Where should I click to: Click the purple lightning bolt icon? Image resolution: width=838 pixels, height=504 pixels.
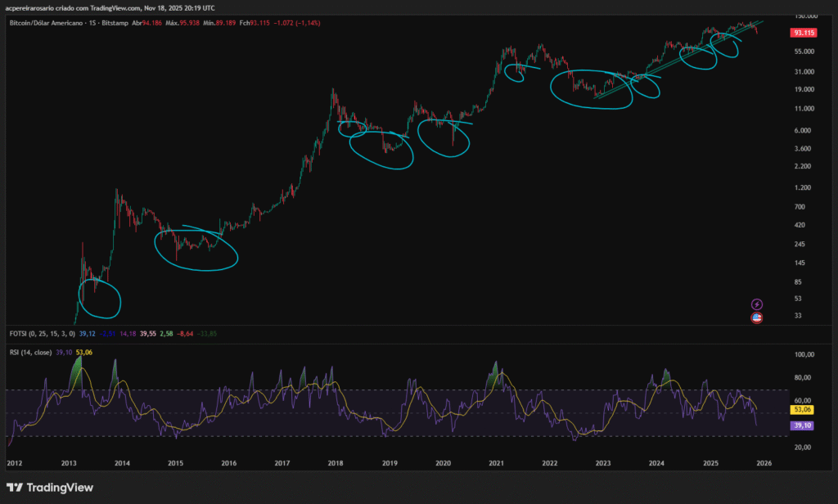pos(757,304)
